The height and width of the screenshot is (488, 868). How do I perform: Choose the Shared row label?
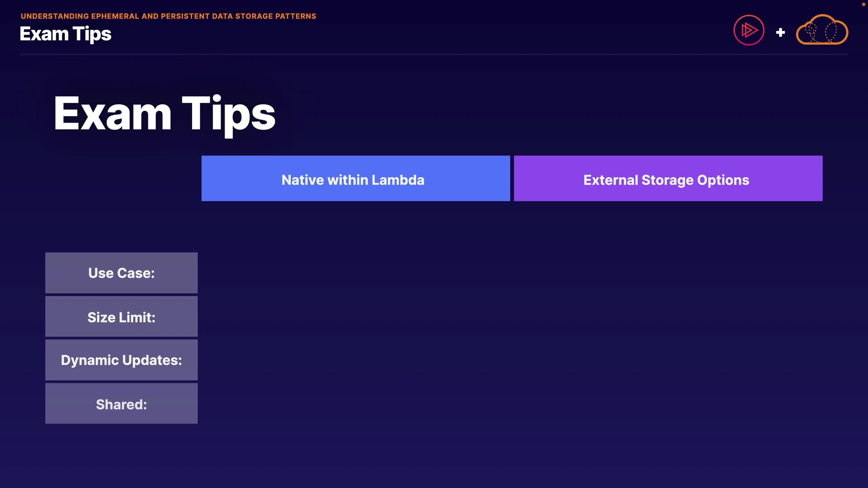click(x=121, y=404)
